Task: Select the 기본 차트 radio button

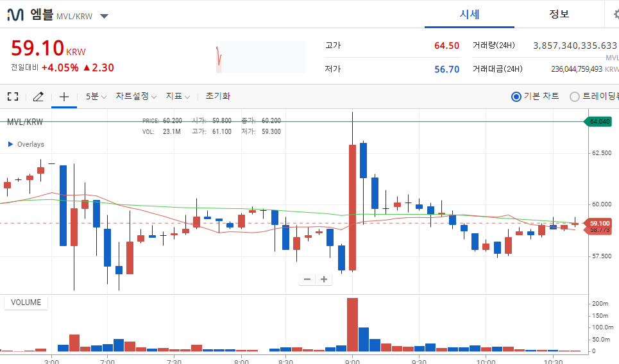Action: [516, 97]
